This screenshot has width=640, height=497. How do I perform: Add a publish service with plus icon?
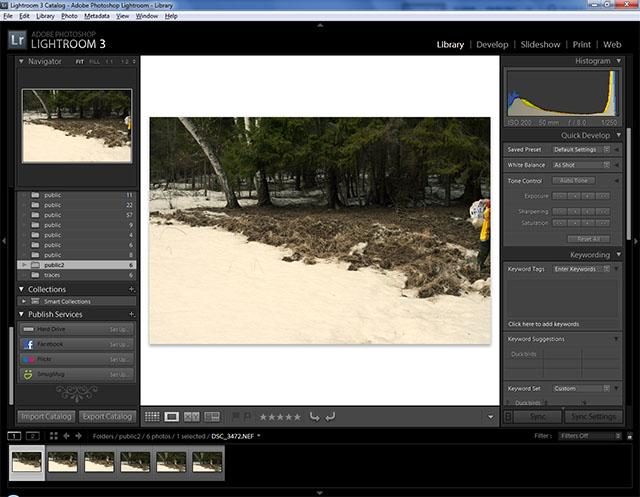(131, 314)
